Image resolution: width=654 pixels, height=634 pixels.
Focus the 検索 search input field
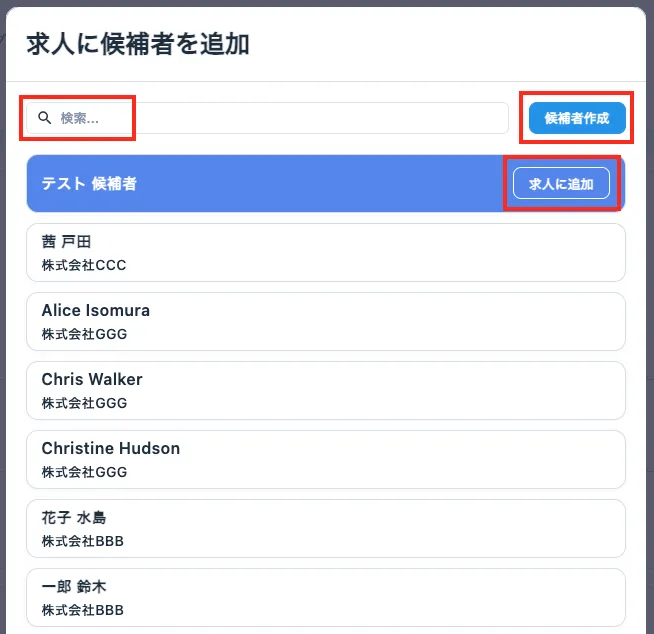pos(270,118)
